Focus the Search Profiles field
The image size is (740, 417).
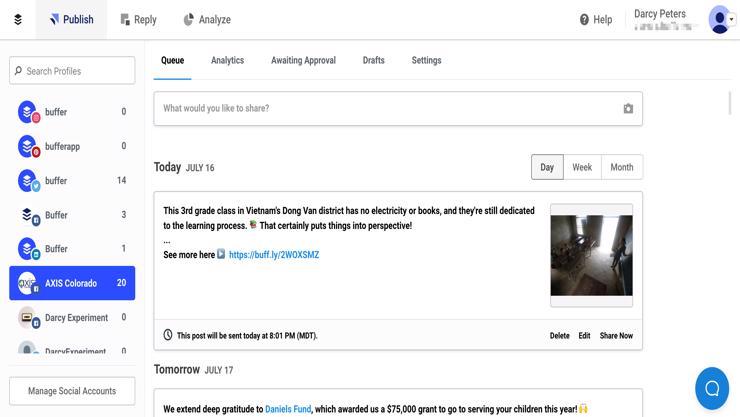(72, 71)
